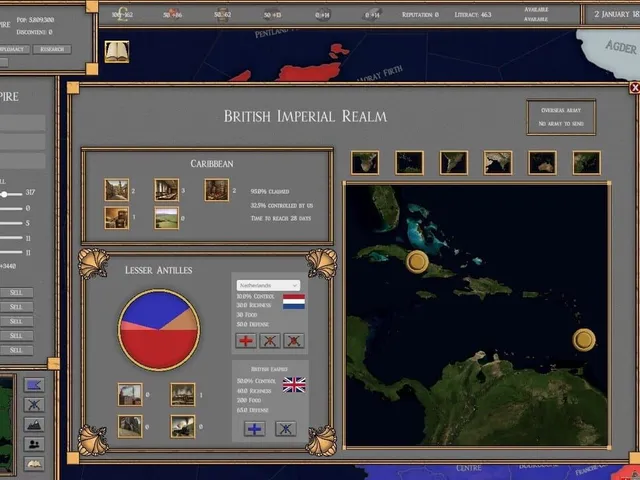Click the crossed swords button under Netherlands
Image resolution: width=640 pixels, height=480 pixels.
[x=270, y=341]
